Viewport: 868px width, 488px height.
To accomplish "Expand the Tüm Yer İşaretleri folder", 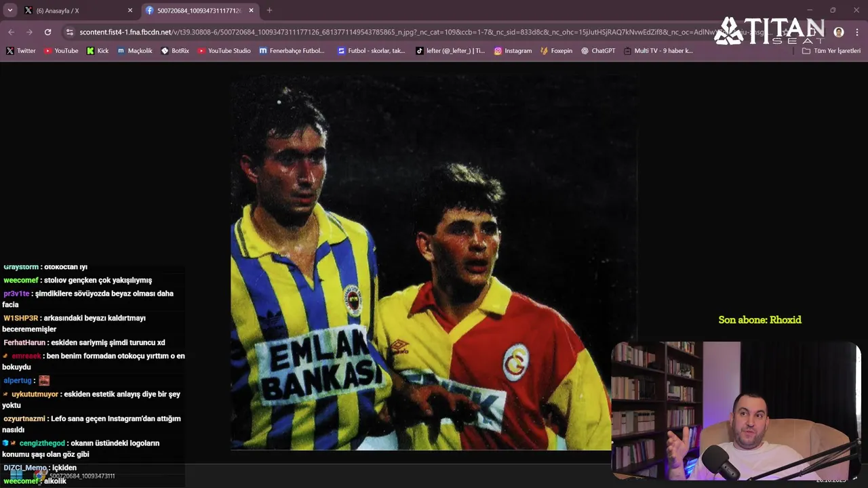I will tap(831, 51).
